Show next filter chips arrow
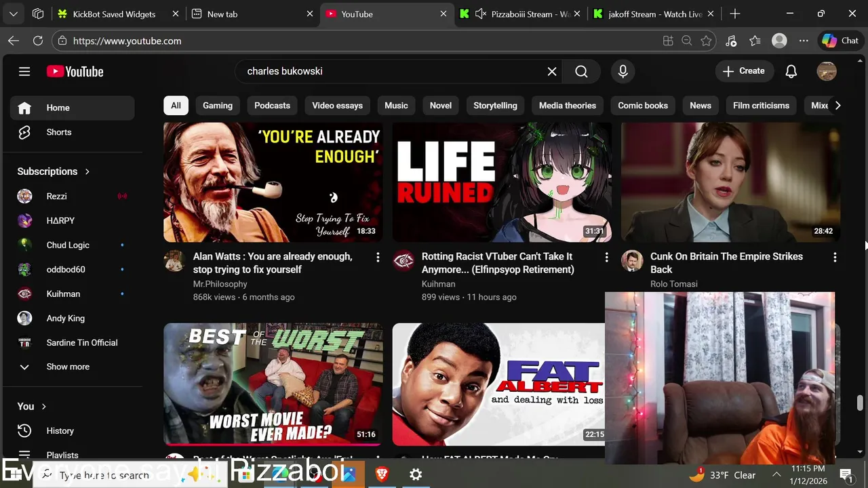 (837, 106)
